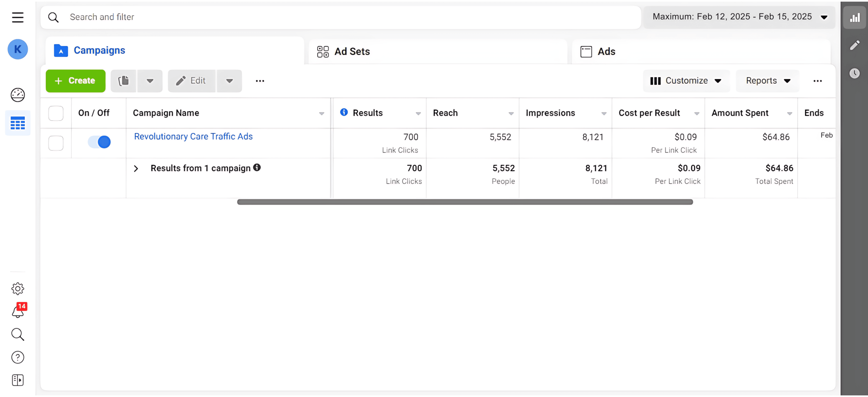This screenshot has width=868, height=397.
Task: Toggle off Revolutionary Care Traffic Ads campaign
Action: pos(99,142)
